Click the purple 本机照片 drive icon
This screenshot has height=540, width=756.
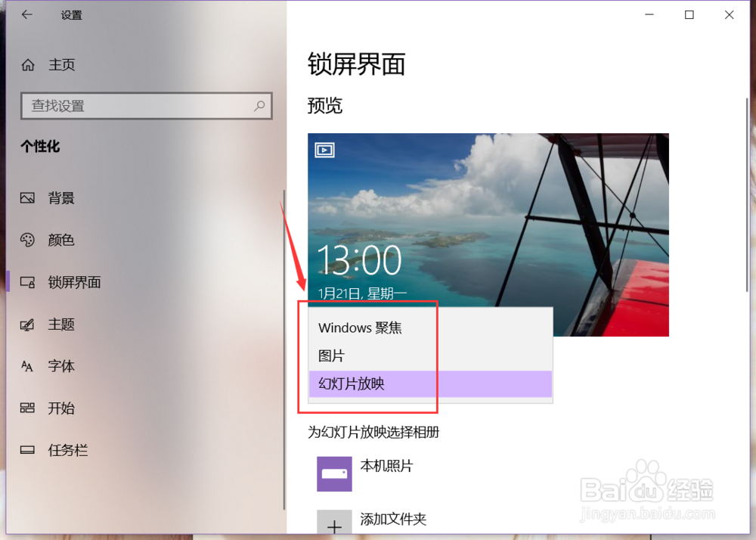334,474
